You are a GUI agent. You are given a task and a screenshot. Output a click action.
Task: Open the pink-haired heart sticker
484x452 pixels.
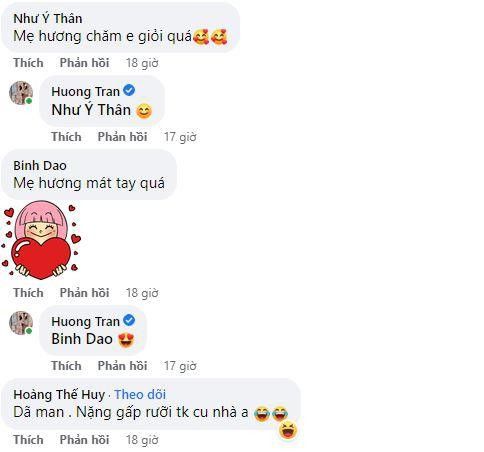pyautogui.click(x=41, y=240)
